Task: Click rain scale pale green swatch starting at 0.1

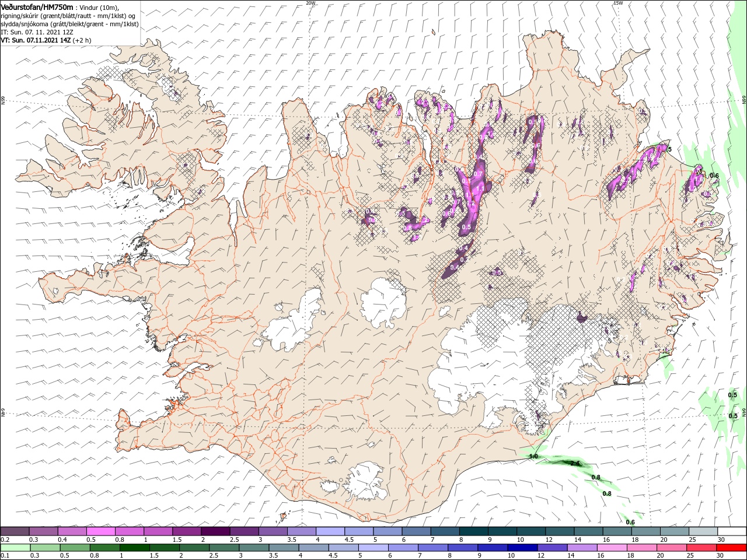Action: click(x=15, y=548)
